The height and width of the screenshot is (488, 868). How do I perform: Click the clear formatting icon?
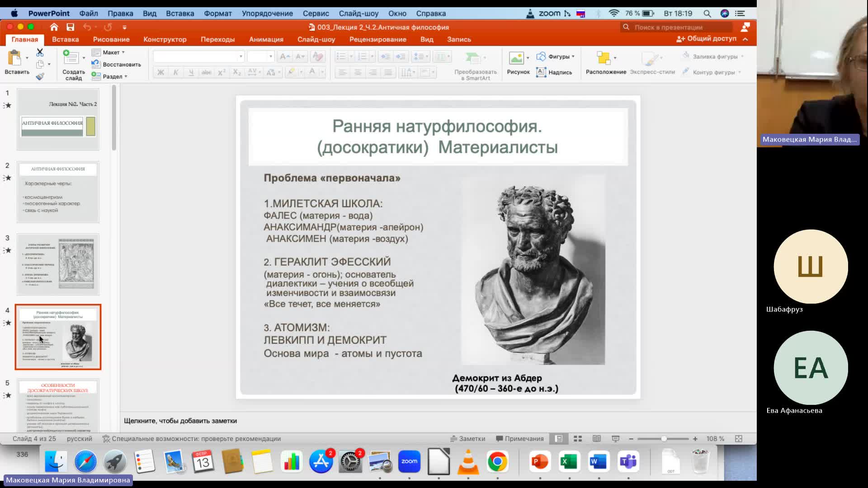tap(318, 56)
